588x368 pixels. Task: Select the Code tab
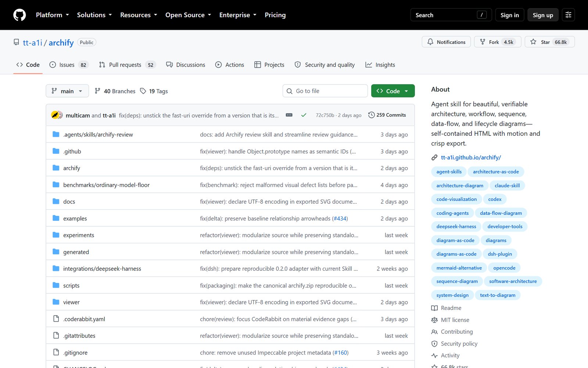click(x=28, y=65)
